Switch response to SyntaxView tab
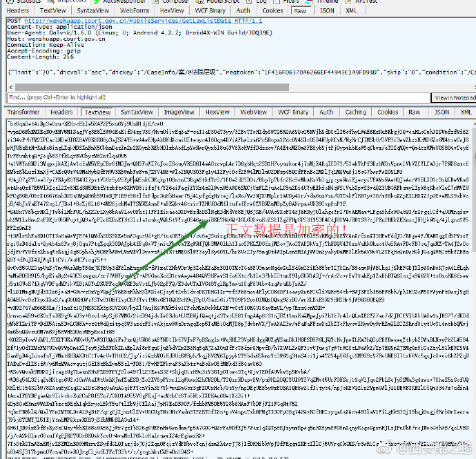This screenshot has width=476, height=459. (x=137, y=112)
